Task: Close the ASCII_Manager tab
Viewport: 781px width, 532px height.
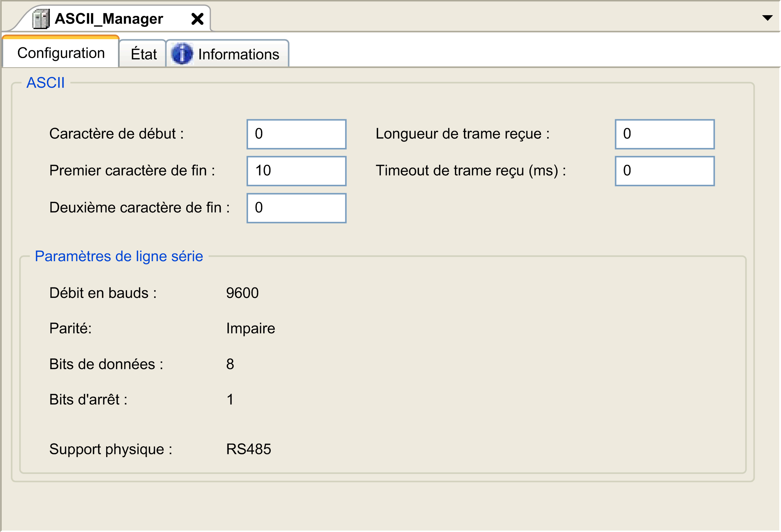Action: coord(197,19)
